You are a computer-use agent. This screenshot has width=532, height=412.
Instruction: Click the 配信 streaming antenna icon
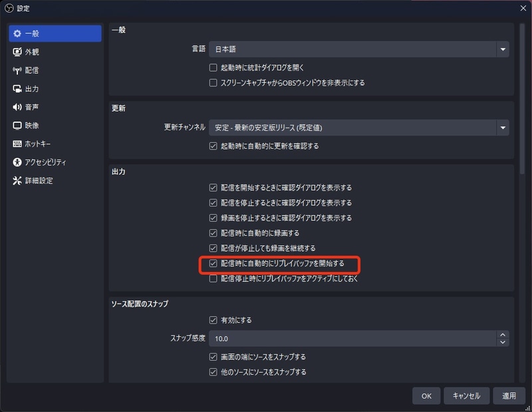(17, 70)
